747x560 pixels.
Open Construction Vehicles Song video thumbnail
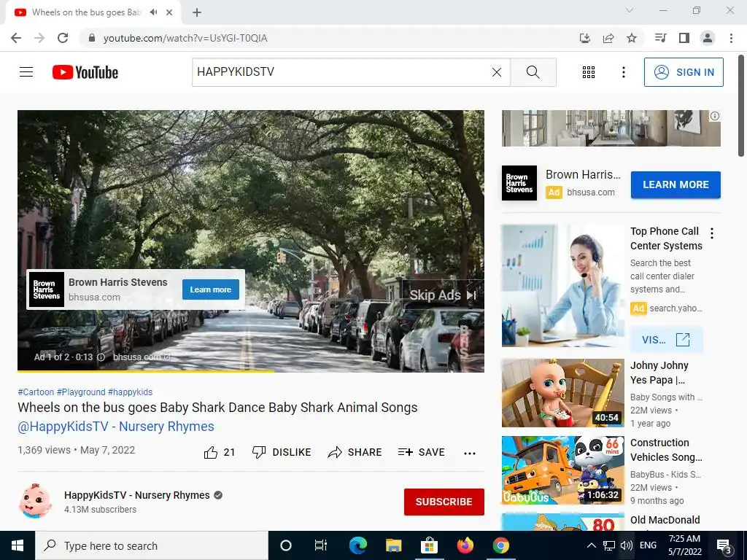coord(562,470)
